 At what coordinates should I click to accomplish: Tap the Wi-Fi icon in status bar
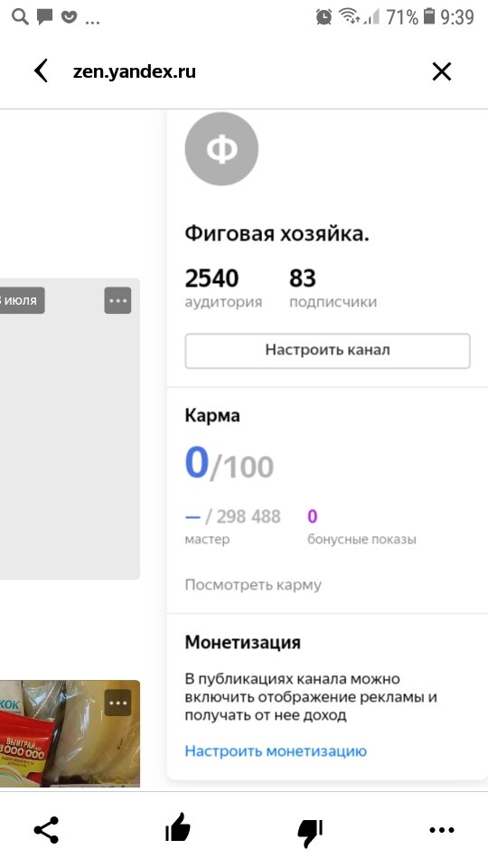pyautogui.click(x=350, y=16)
